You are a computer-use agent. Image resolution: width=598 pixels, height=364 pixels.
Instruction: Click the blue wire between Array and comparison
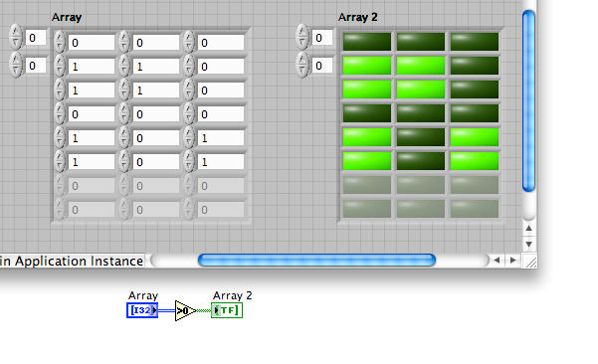point(166,310)
